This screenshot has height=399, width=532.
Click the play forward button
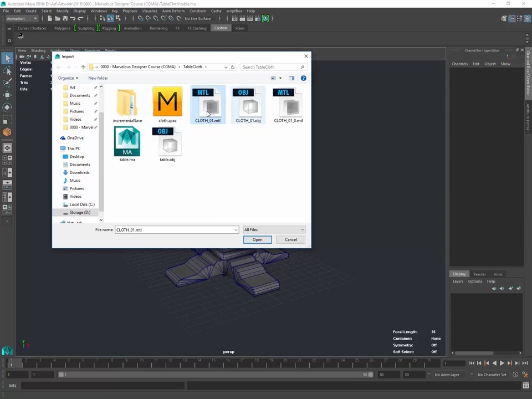(502, 364)
